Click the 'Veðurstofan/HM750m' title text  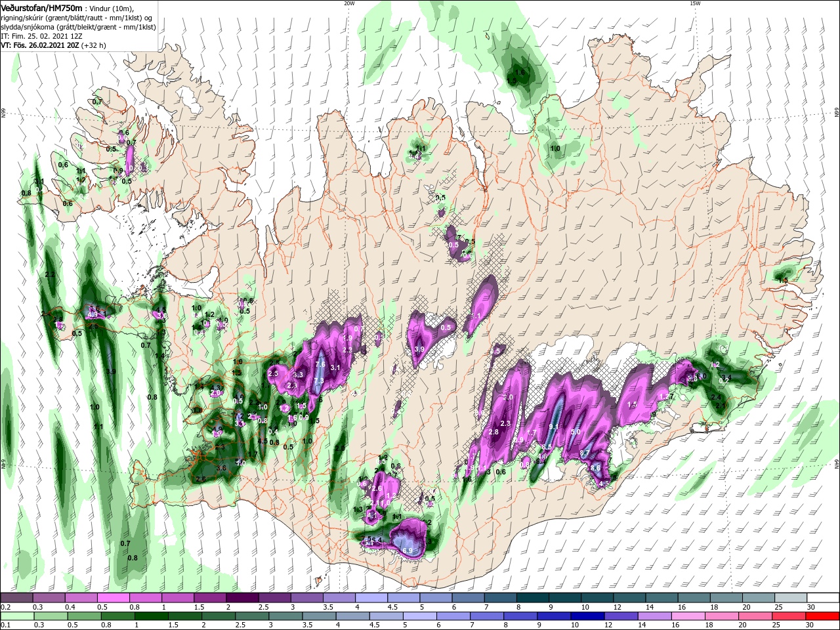pyautogui.click(x=41, y=8)
